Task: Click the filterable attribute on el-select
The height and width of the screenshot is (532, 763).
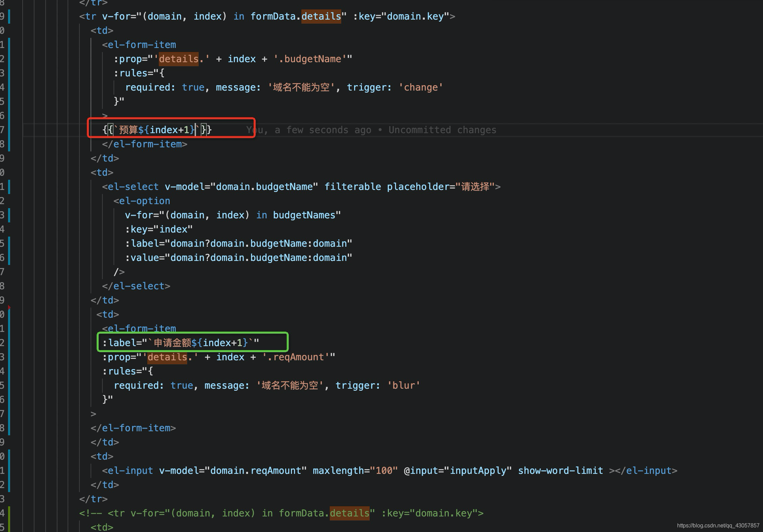Action: [352, 187]
